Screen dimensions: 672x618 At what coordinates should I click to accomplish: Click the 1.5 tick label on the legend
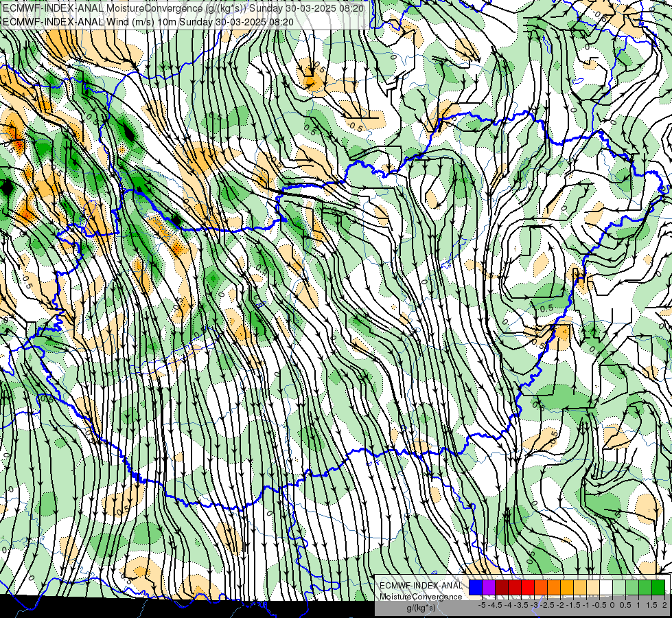(x=651, y=605)
